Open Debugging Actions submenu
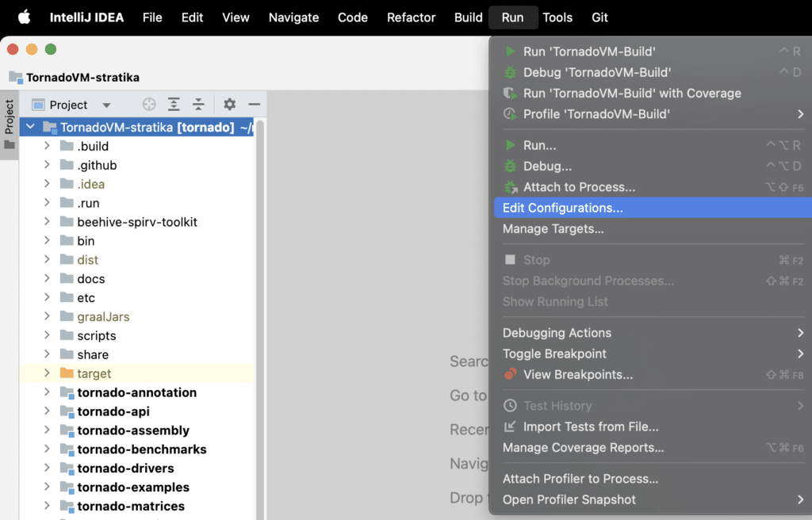The image size is (812, 520). (x=557, y=333)
